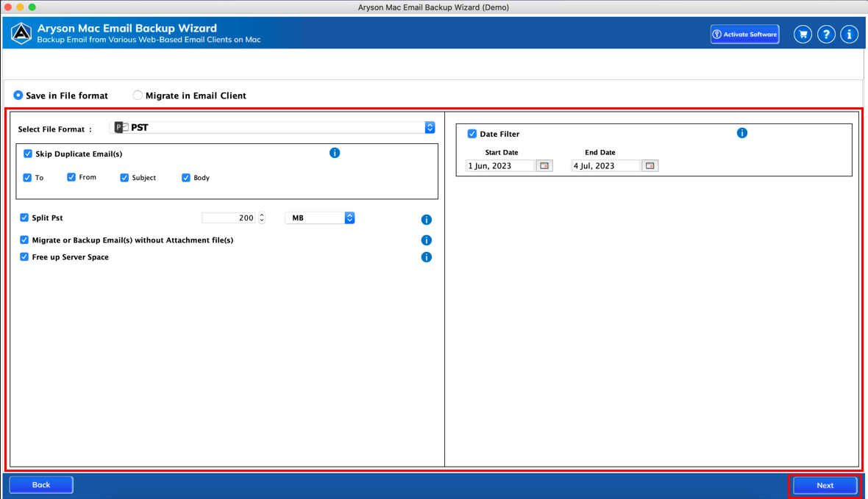Click the Aryson Mac Email Backup Wizard title
This screenshot has height=499, width=868.
coord(127,28)
